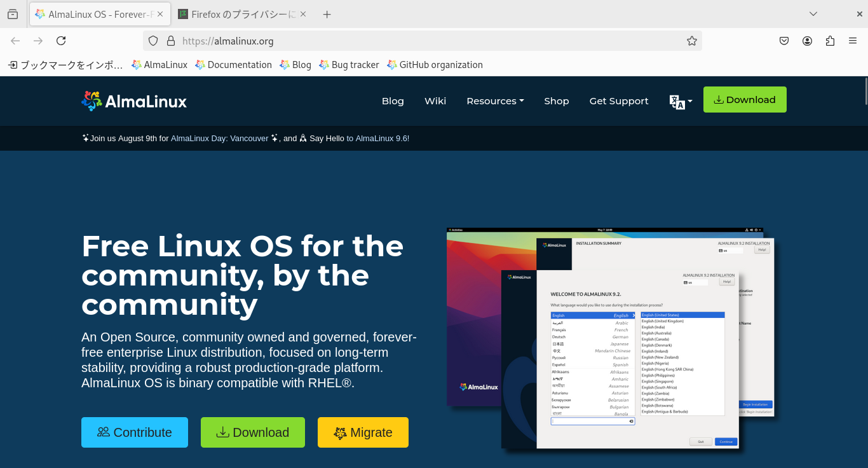Open the Extensions puzzle icon
Viewport: 868px width, 468px height.
[x=830, y=41]
